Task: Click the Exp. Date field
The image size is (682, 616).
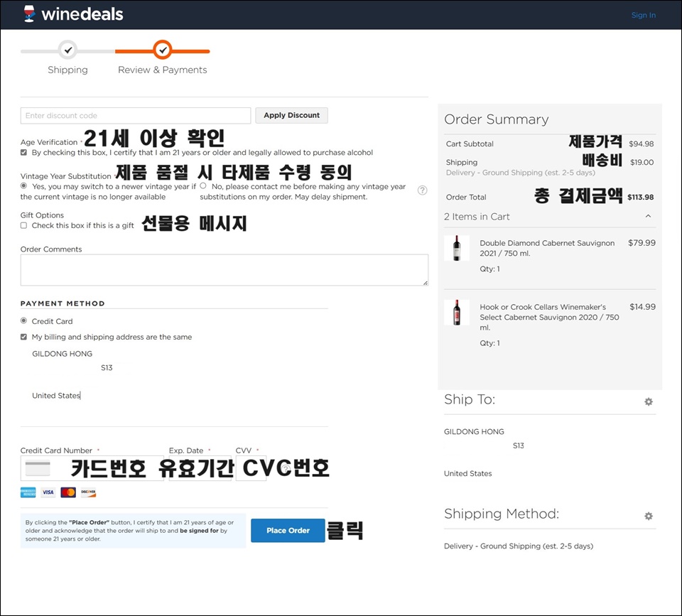Action: (x=200, y=468)
